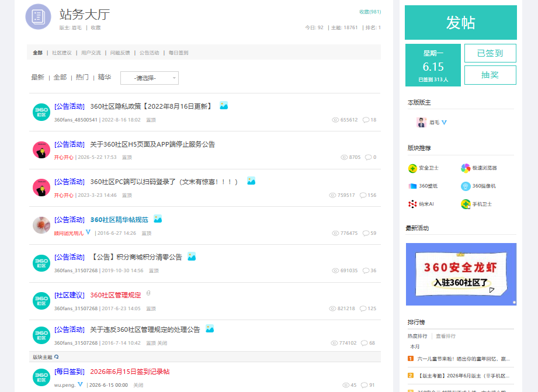
Task: Open the 纳米AI board icon
Action: pos(412,204)
